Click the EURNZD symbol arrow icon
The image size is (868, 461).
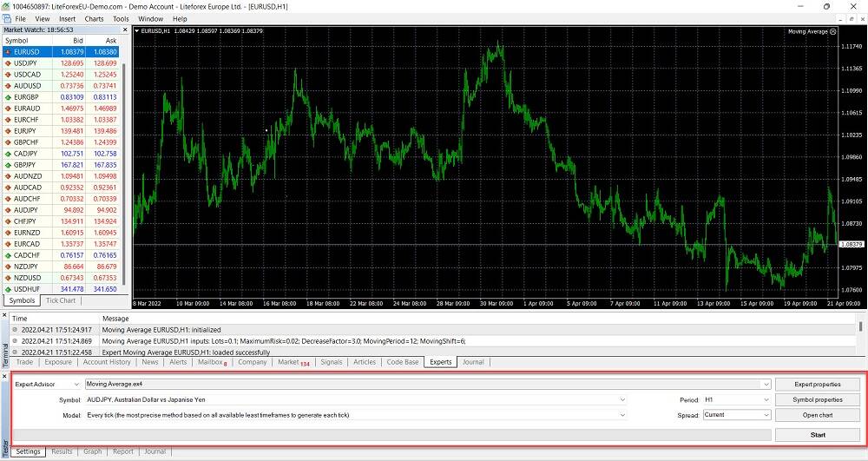8,233
